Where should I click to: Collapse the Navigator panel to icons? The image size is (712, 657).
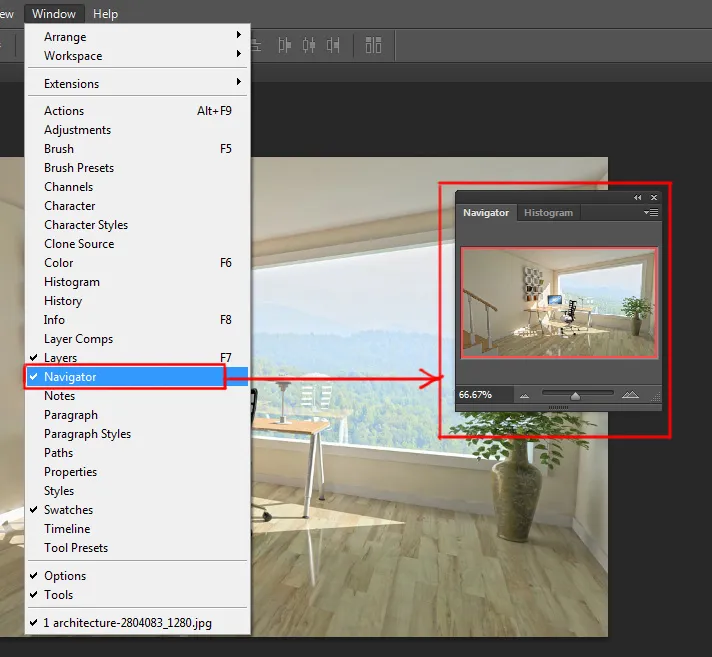coord(638,198)
